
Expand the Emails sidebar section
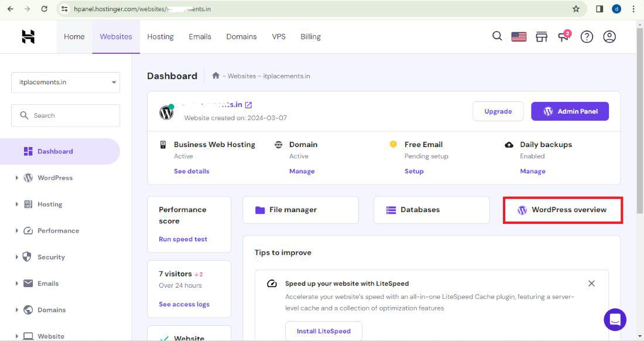pos(17,284)
